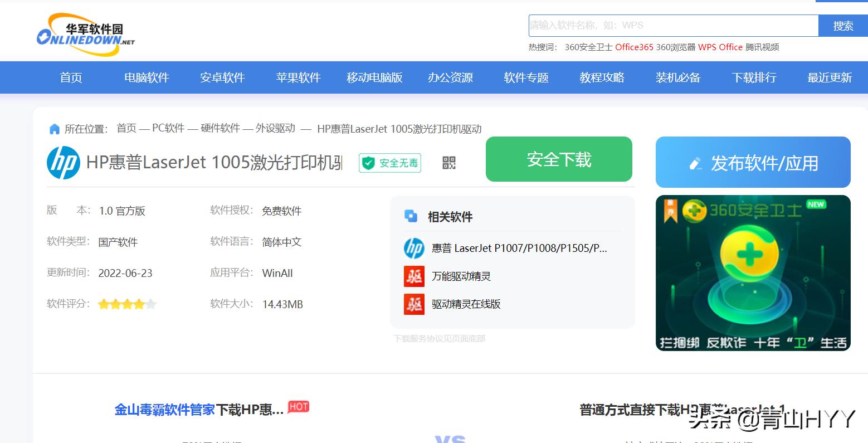Select 安卓软件 in the navigation bar
Viewport: 868px width, 443px height.
[x=222, y=77]
